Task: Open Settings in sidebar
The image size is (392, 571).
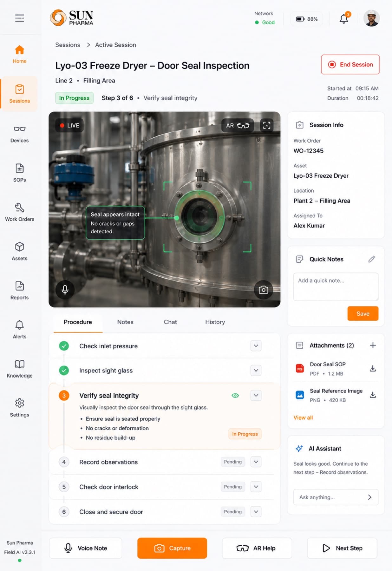Action: pyautogui.click(x=19, y=408)
